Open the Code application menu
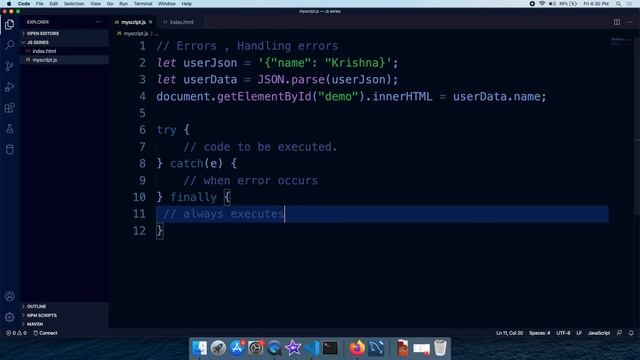This screenshot has width=640, height=360. (24, 4)
